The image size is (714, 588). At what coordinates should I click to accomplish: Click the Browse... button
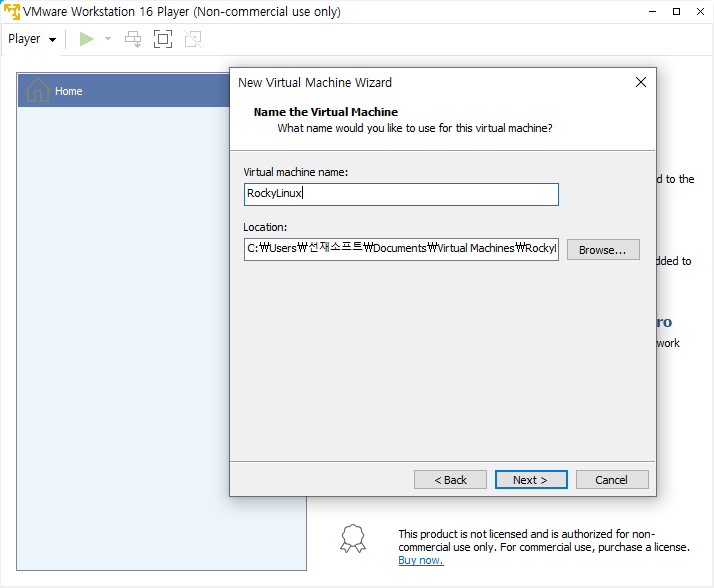coord(603,250)
